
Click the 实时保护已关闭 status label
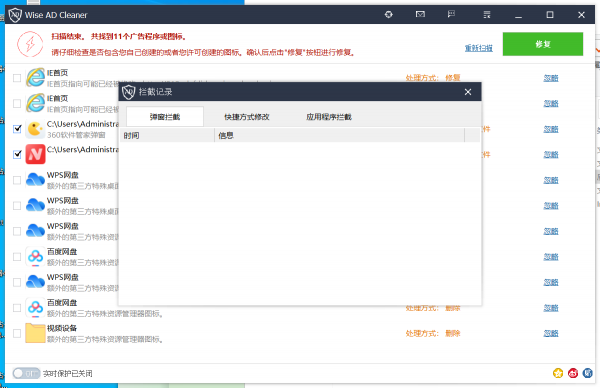tap(68, 373)
